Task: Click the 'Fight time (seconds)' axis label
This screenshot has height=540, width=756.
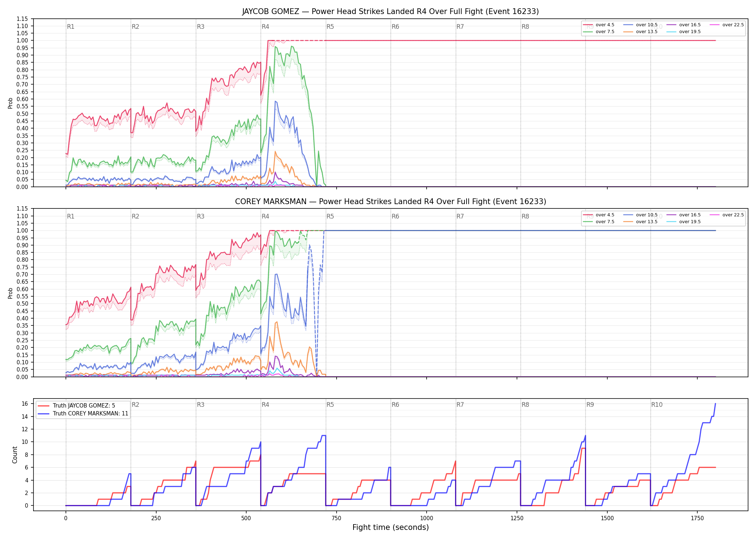Action: [391, 527]
